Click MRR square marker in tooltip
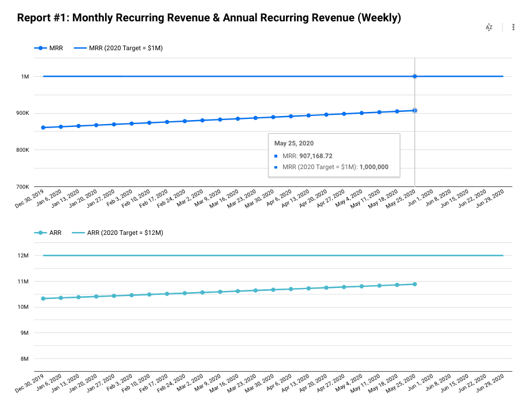 [x=277, y=156]
